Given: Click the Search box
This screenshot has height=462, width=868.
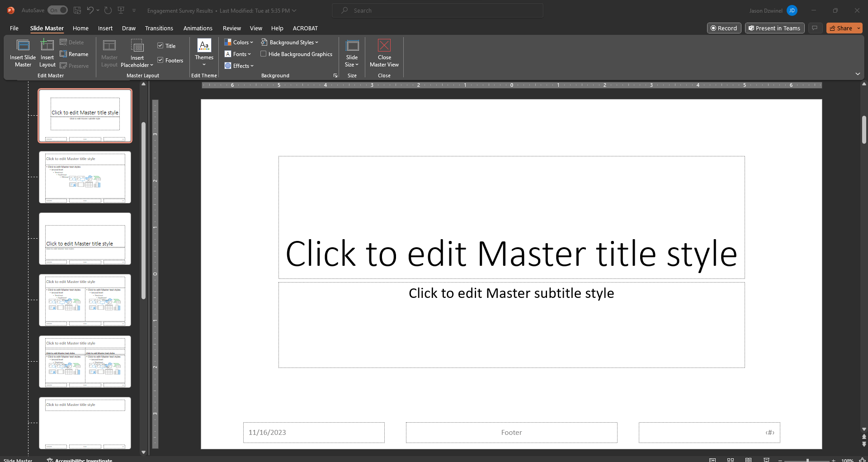Looking at the screenshot, I should click(x=437, y=10).
